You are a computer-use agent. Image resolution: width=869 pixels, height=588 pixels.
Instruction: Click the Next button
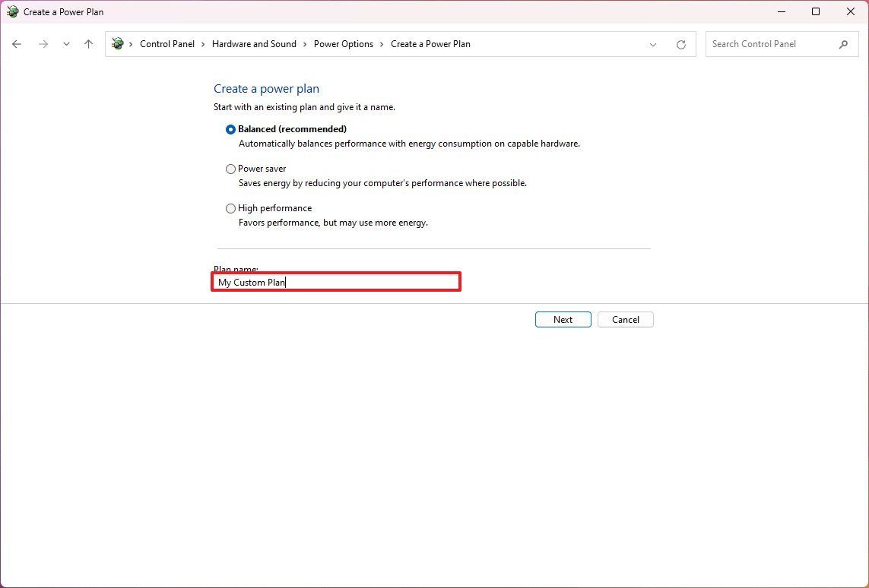coord(563,319)
